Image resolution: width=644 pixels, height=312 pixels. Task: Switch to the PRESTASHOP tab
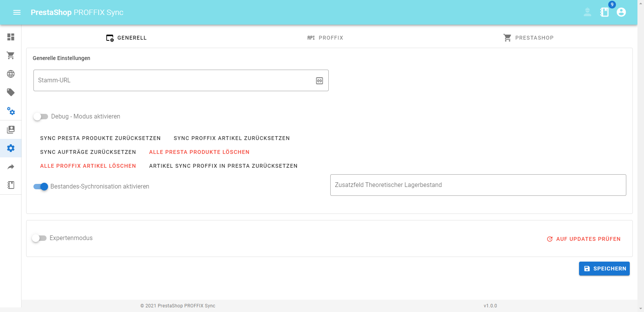click(529, 38)
